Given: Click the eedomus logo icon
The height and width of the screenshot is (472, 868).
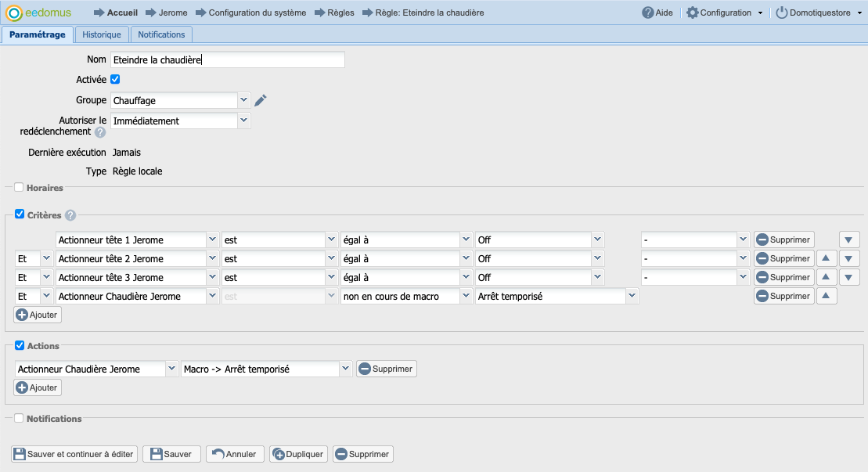Looking at the screenshot, I should click(14, 13).
